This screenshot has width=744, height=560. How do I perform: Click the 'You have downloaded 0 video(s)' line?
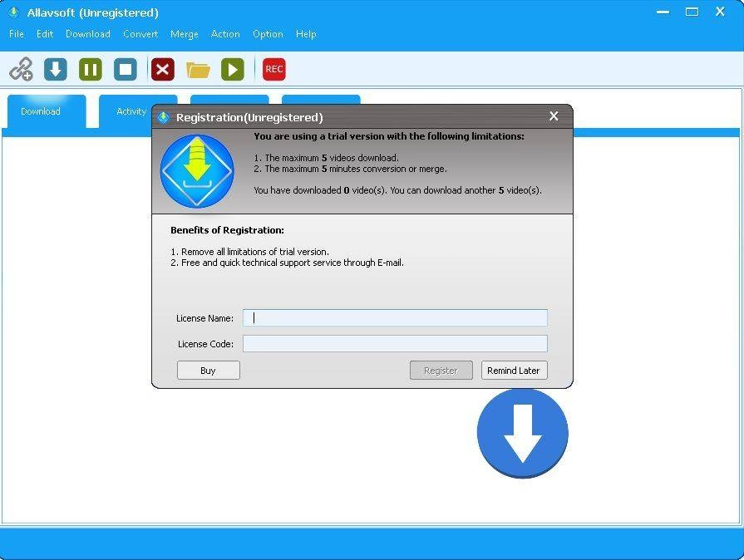pos(397,190)
